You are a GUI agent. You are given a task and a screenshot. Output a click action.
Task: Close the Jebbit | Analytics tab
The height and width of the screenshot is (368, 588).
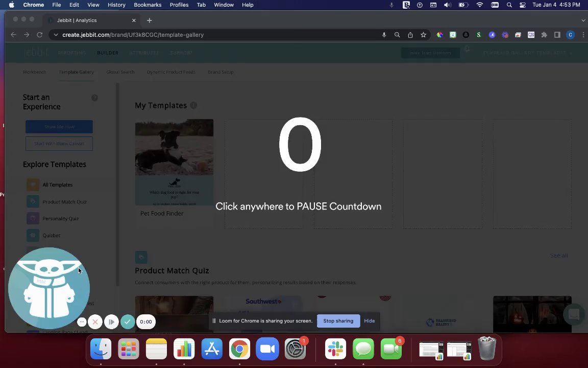(134, 20)
